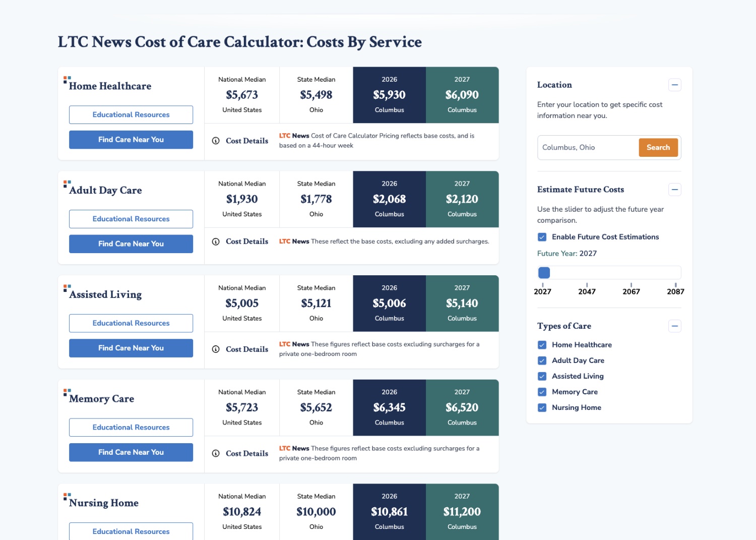Click Assisted Living national median $5,005
This screenshot has width=756, height=540.
click(242, 304)
